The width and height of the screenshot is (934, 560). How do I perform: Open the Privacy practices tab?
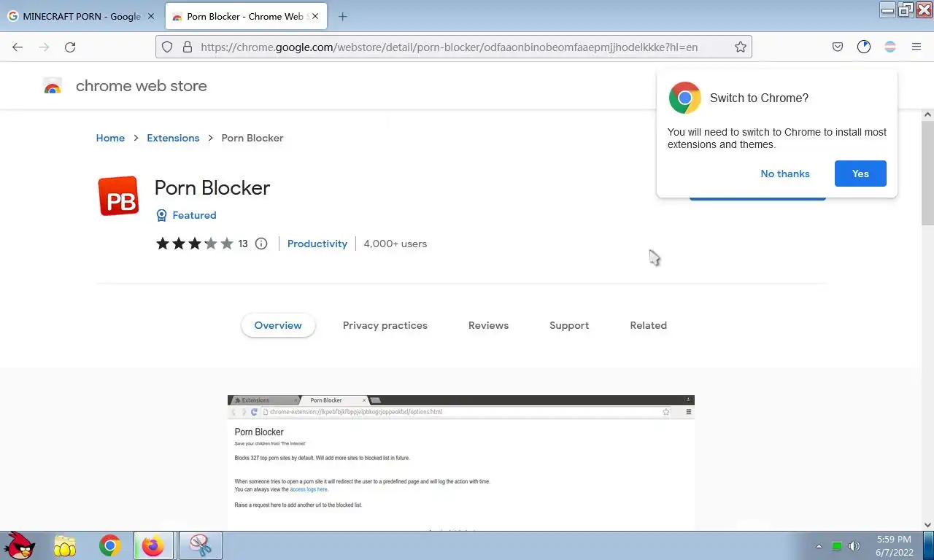[385, 325]
